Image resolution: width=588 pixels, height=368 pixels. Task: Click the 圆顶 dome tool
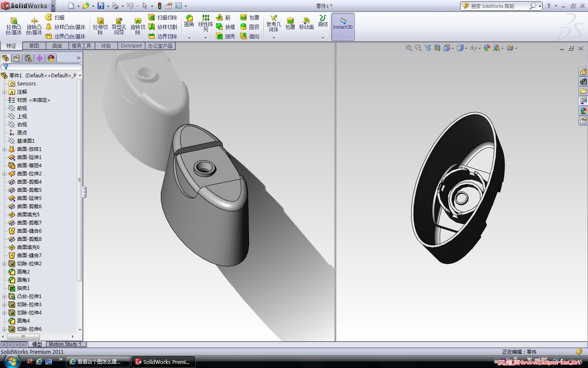coord(249,27)
